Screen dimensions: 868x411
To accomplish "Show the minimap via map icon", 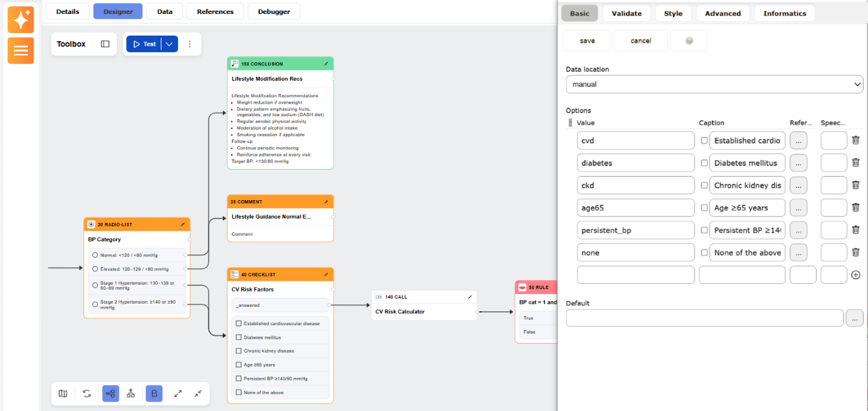I will [x=63, y=394].
